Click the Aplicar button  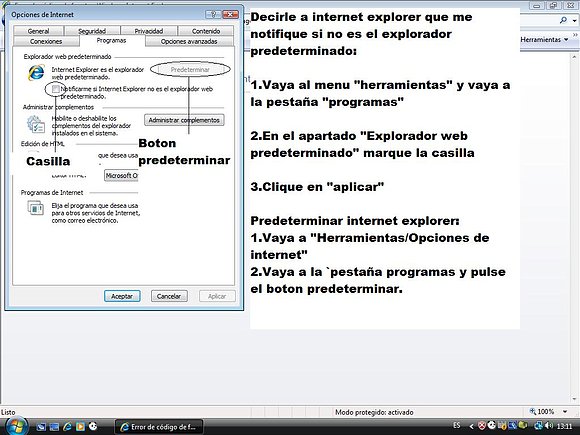point(217,296)
